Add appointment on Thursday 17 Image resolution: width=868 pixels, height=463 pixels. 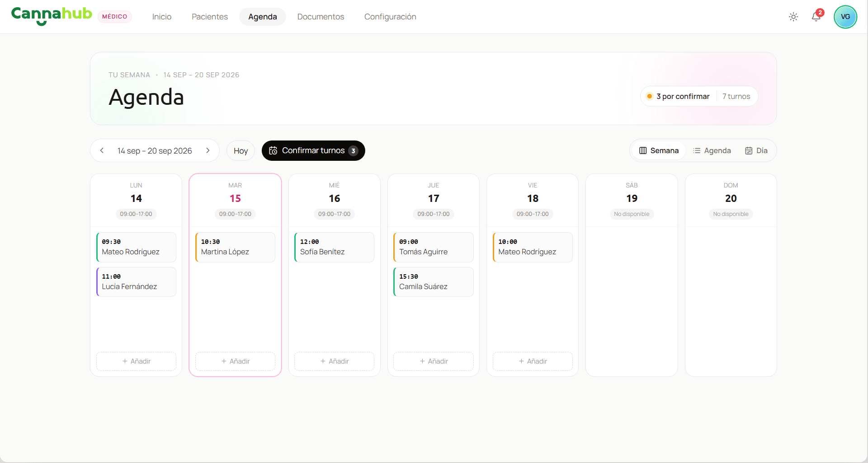point(434,361)
